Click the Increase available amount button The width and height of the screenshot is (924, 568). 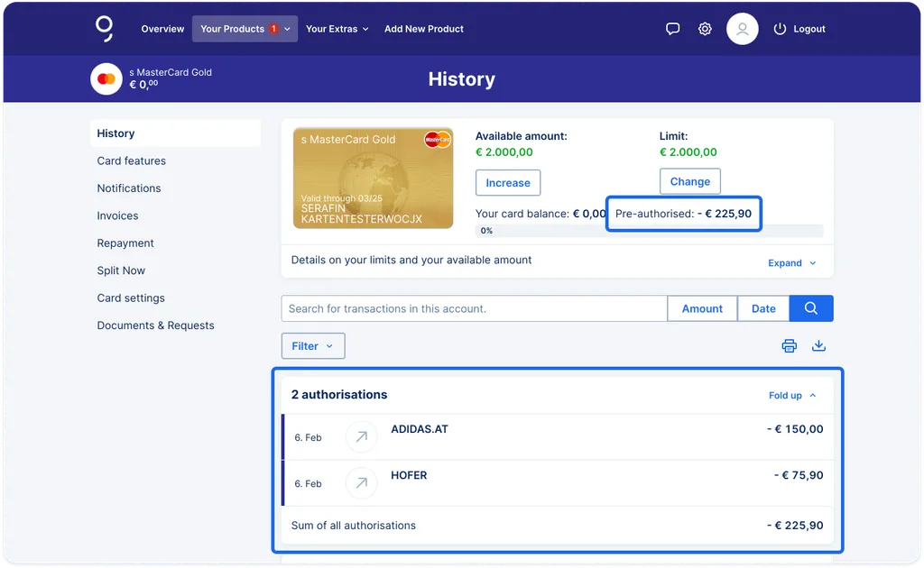point(508,183)
